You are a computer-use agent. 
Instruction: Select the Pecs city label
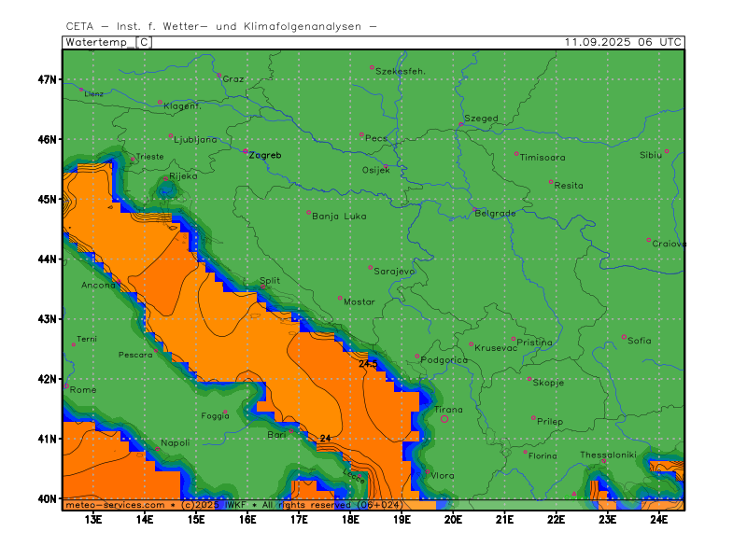coord(376,138)
